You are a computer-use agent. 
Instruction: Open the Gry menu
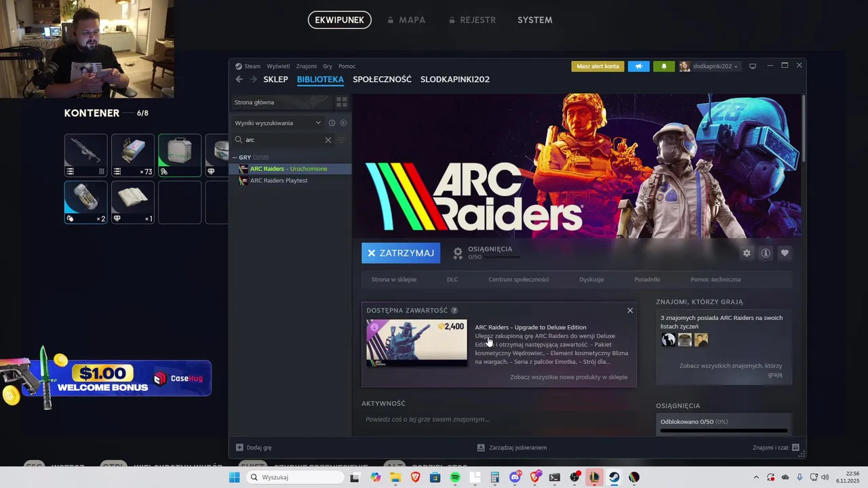point(328,66)
